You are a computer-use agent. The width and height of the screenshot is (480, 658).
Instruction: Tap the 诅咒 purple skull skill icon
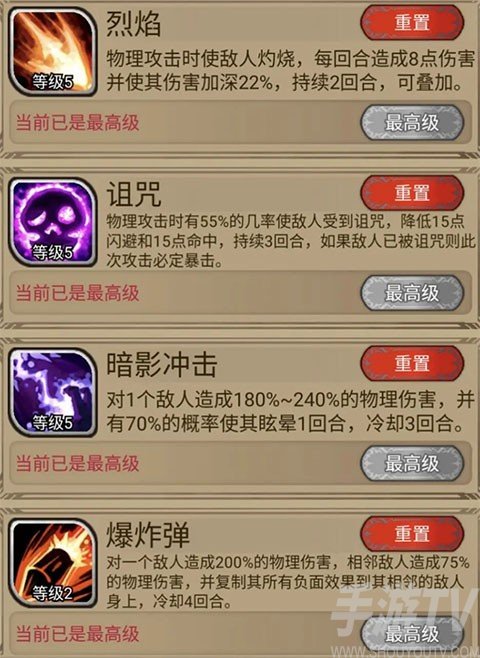click(x=53, y=222)
